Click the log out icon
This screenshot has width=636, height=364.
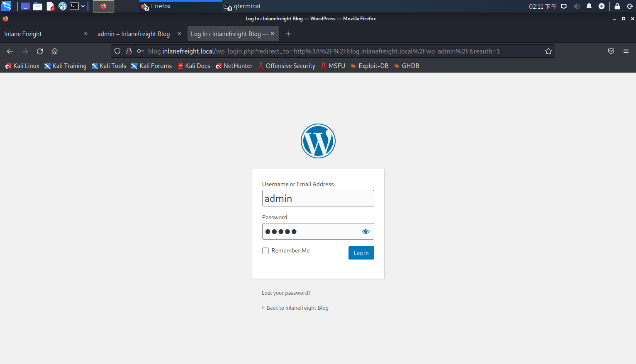point(630,6)
